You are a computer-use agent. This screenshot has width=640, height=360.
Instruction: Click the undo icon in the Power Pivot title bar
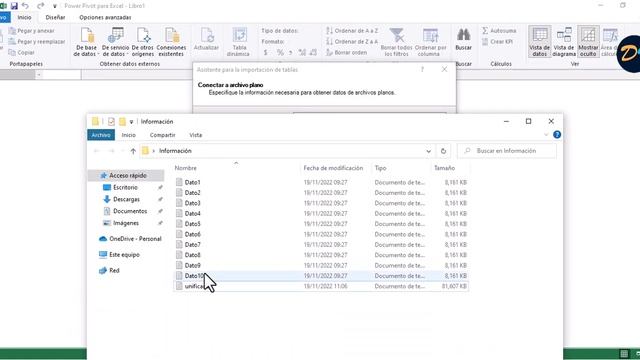pos(26,6)
